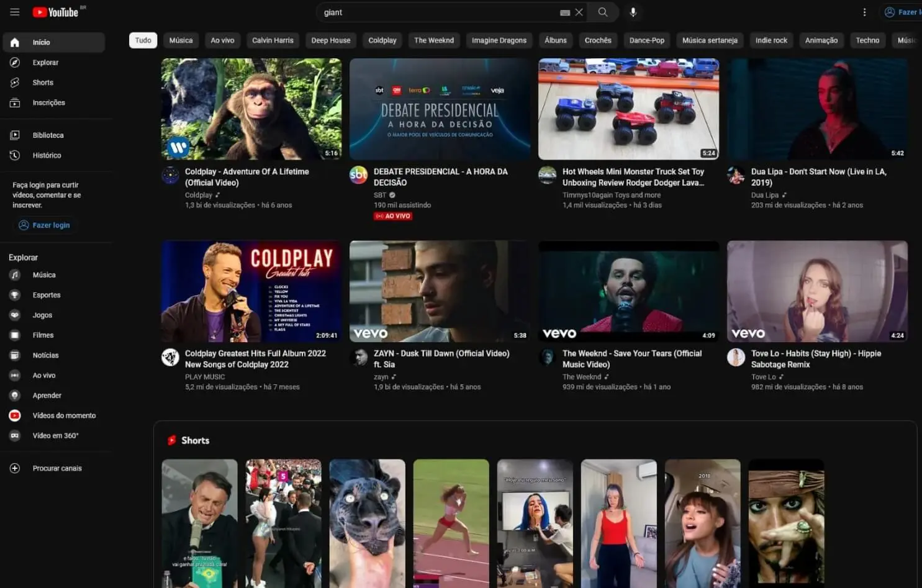This screenshot has width=922, height=588.
Task: Clear the search box with the X icon
Action: click(x=579, y=12)
